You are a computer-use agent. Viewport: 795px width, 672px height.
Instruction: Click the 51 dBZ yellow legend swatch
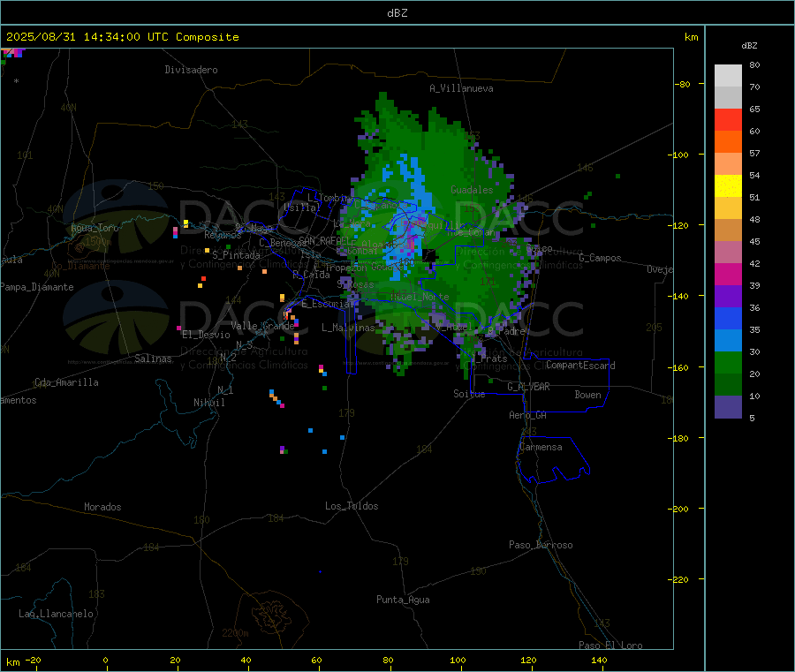click(728, 186)
